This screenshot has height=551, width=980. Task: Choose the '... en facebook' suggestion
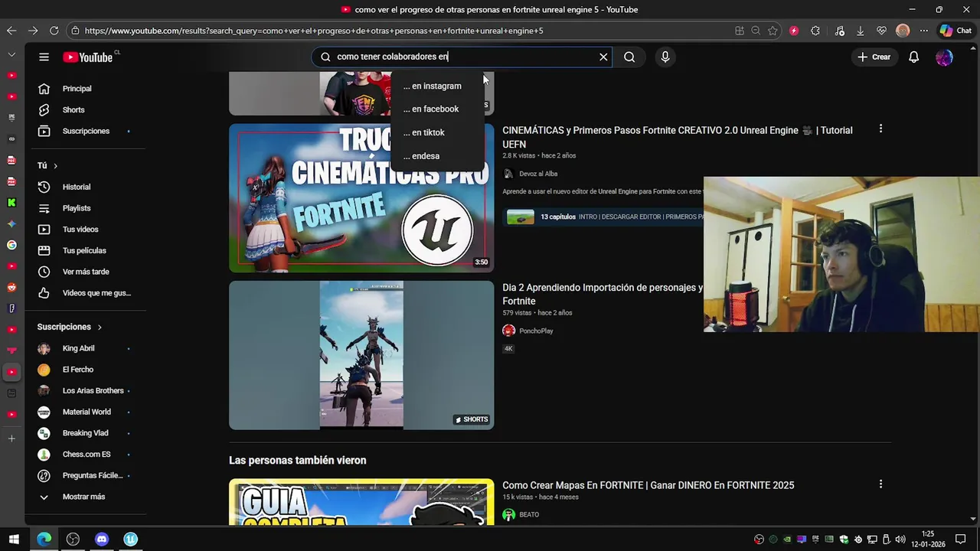click(x=437, y=109)
